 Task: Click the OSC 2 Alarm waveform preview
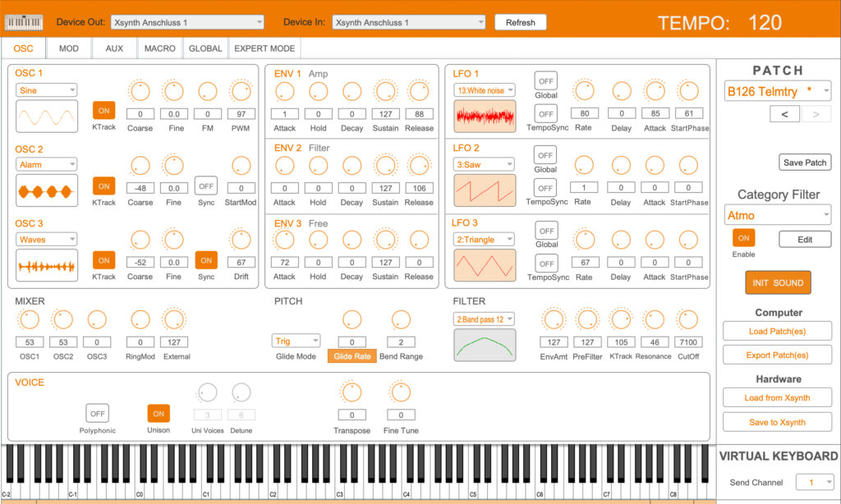pyautogui.click(x=47, y=190)
